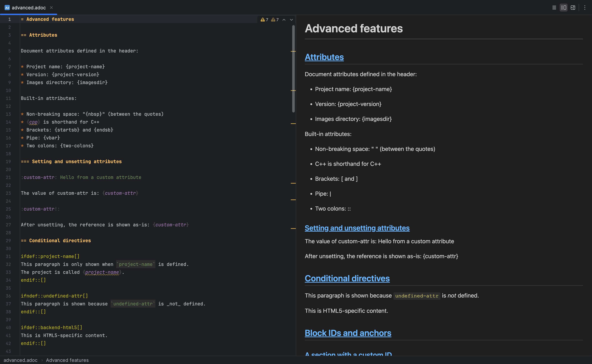Screen dimensions: 592x364
Task: Close the advanced.adoc tab
Action: coord(51,8)
